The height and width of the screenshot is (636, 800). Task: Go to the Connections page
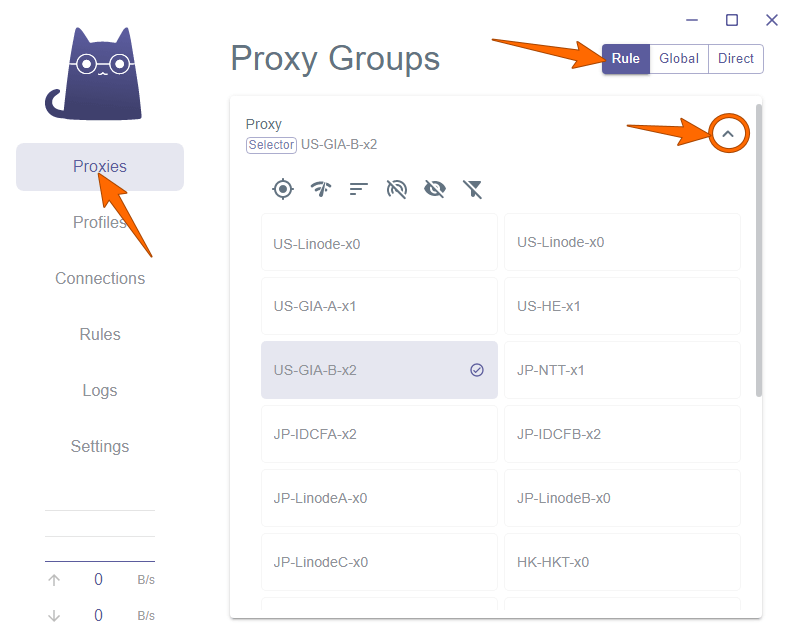click(x=99, y=278)
